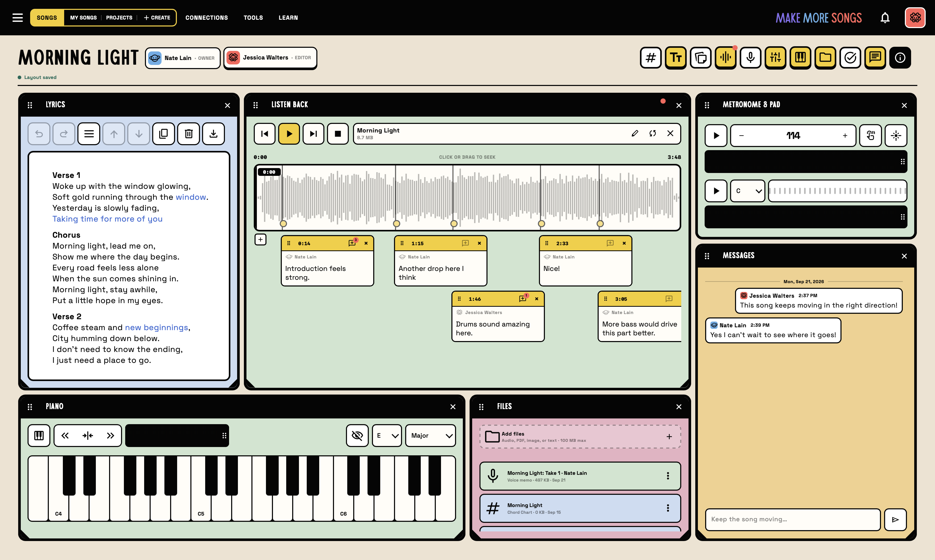Decrease the metronome tempo
The image size is (935, 560).
[x=742, y=136]
